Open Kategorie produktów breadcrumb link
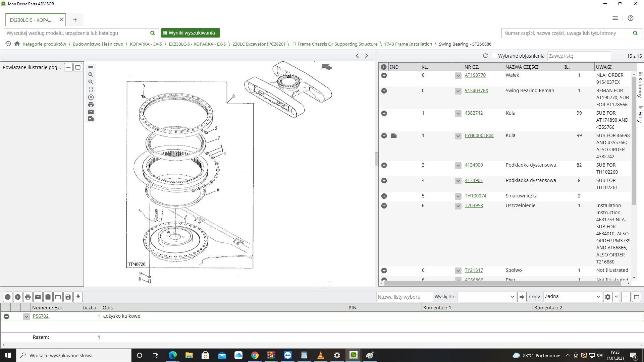 44,44
